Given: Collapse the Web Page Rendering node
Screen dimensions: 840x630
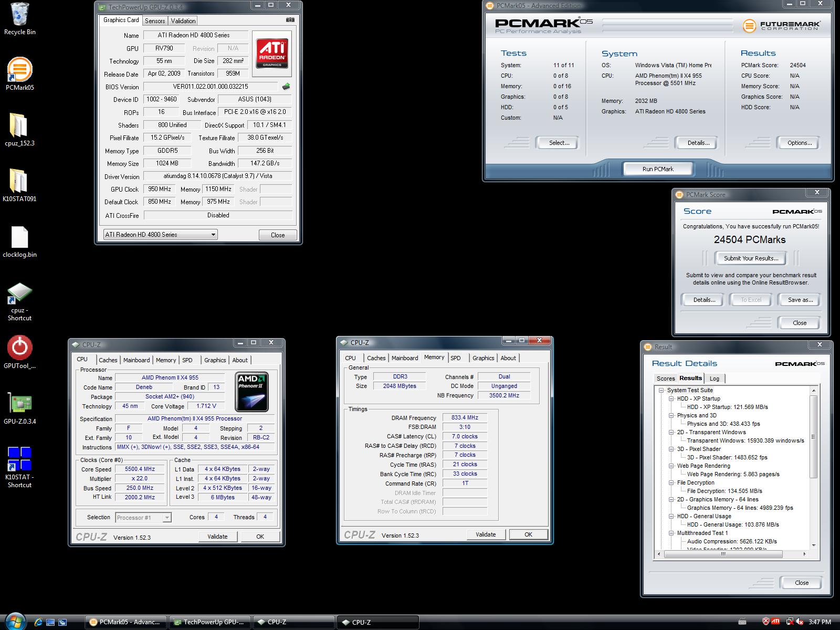Looking at the screenshot, I should [671, 466].
